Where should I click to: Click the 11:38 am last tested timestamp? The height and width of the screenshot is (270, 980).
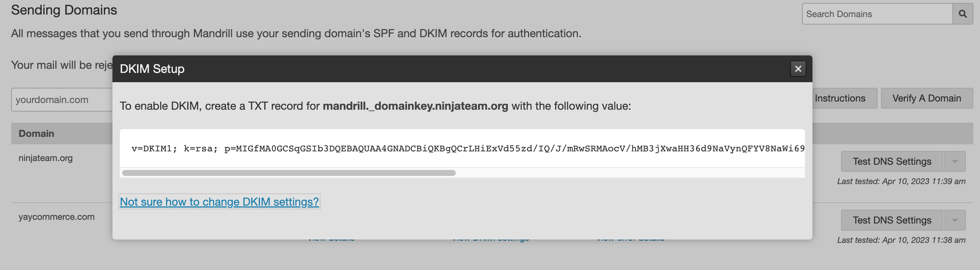pyautogui.click(x=901, y=240)
